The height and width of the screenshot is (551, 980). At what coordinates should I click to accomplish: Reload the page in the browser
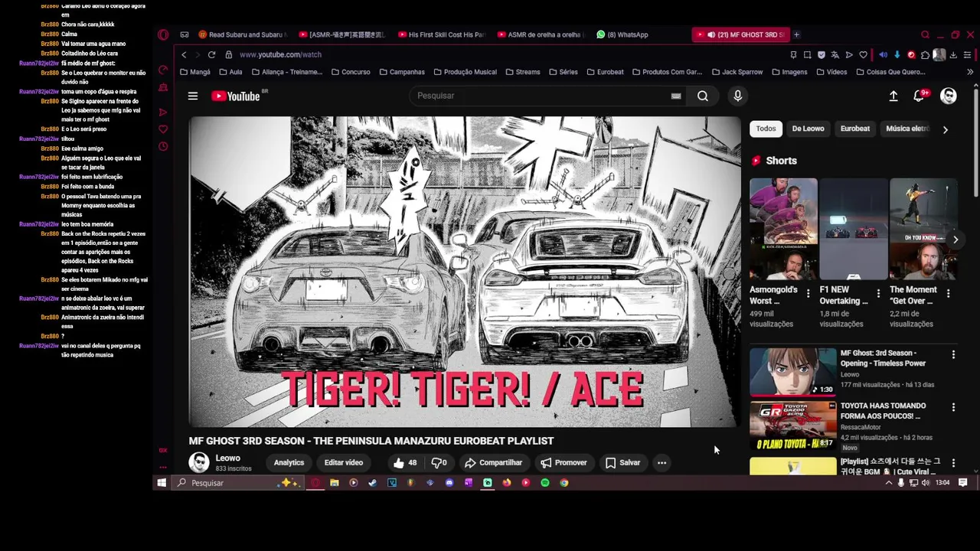pyautogui.click(x=211, y=54)
